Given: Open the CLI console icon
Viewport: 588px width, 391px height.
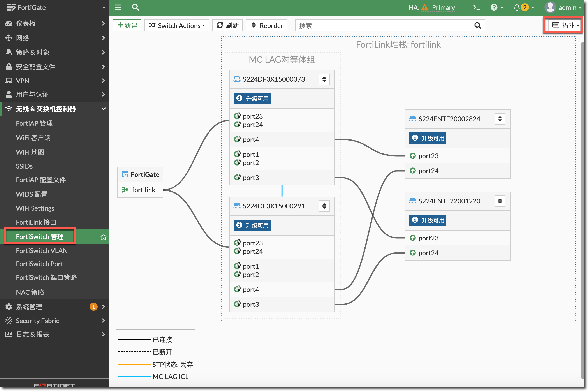Looking at the screenshot, I should click(476, 7).
